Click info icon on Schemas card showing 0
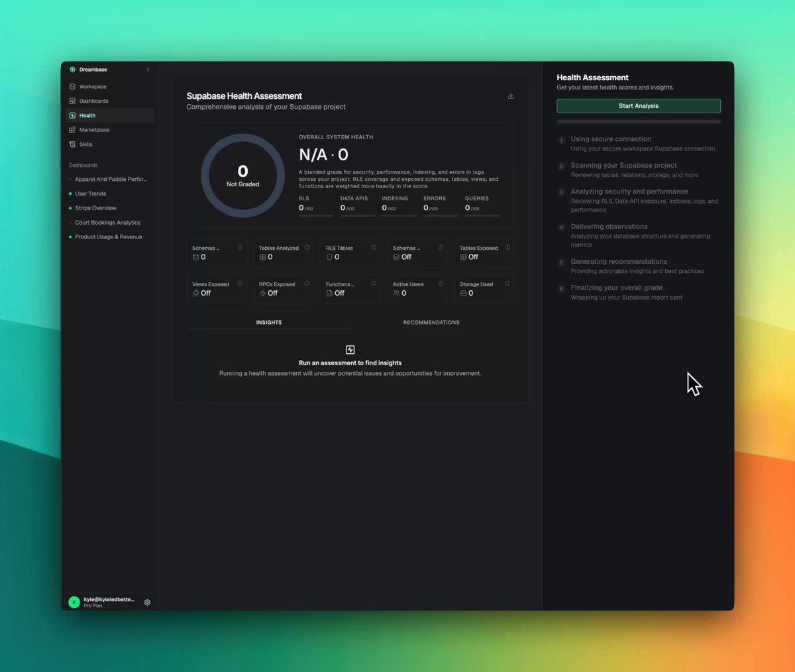The image size is (795, 672). (x=240, y=247)
